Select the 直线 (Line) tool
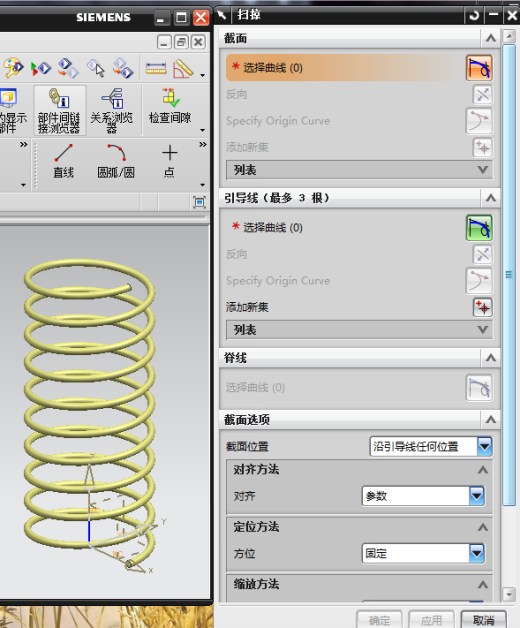Screen dimensions: 520x628 pyautogui.click(x=63, y=161)
